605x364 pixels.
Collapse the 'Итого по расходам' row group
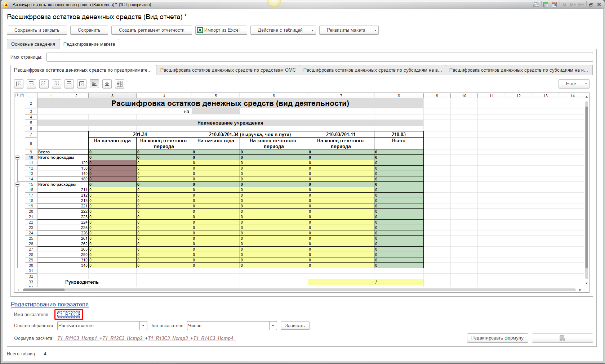tap(17, 184)
